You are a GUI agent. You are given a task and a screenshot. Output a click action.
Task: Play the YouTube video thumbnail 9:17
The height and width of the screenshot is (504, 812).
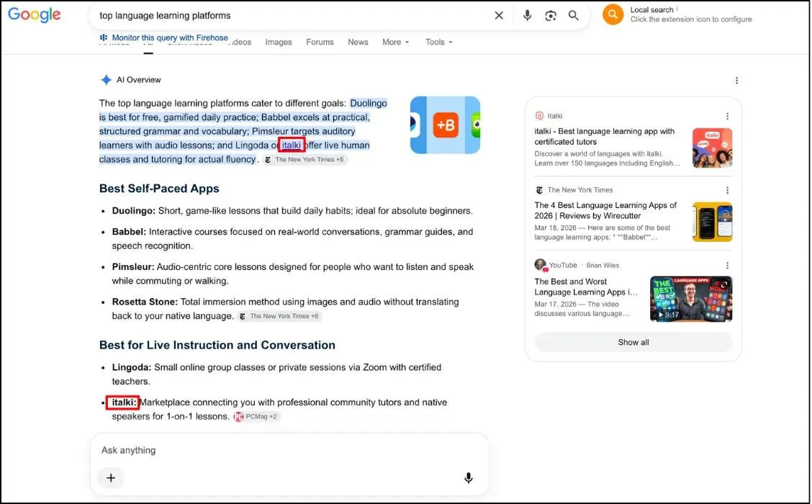(691, 299)
